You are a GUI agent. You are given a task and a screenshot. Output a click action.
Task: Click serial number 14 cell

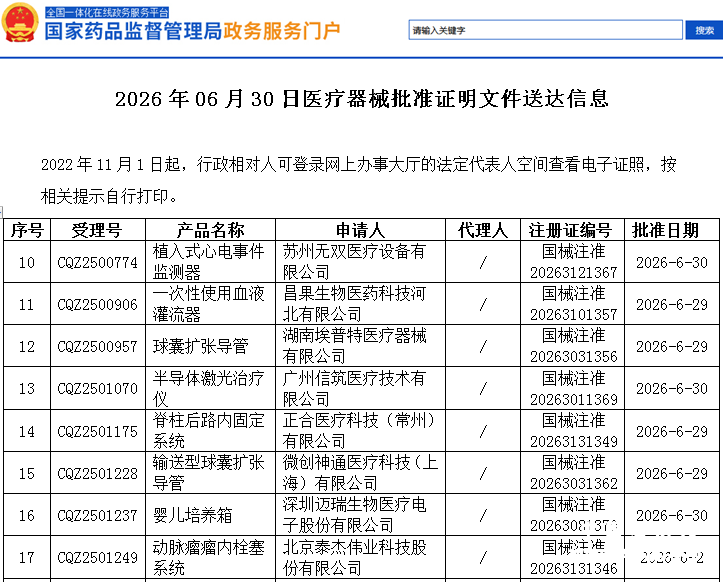(x=27, y=431)
